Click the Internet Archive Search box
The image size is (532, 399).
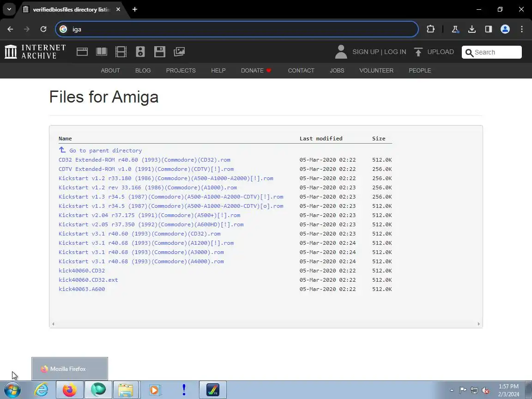(492, 52)
